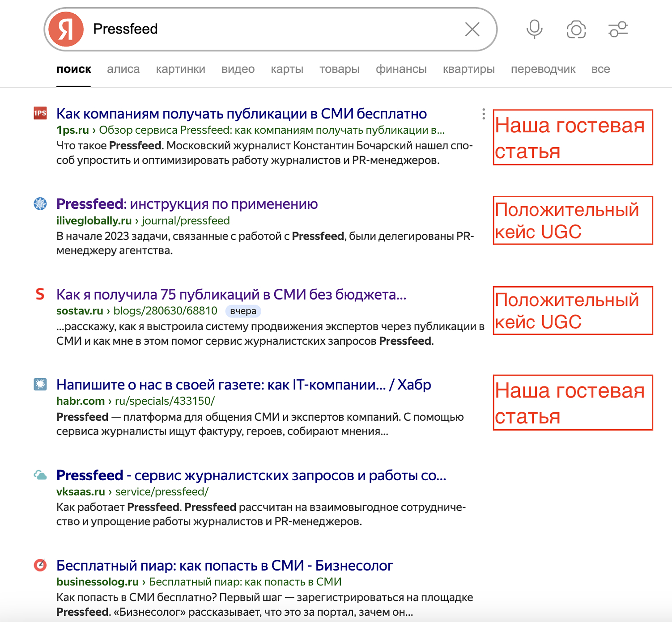Open the алиса tab
The width and height of the screenshot is (672, 622).
click(x=123, y=69)
